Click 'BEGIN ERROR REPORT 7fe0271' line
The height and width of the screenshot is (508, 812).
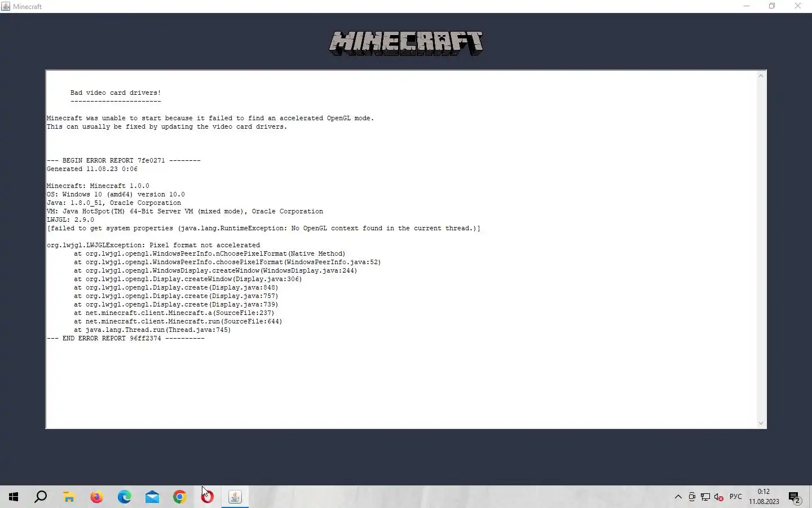(123, 160)
